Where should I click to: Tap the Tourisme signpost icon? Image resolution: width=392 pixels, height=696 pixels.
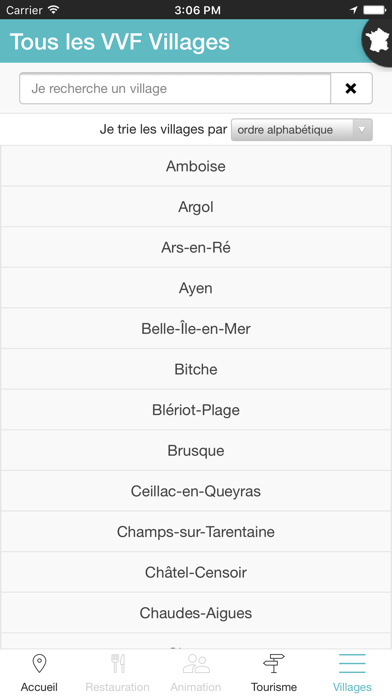[274, 664]
